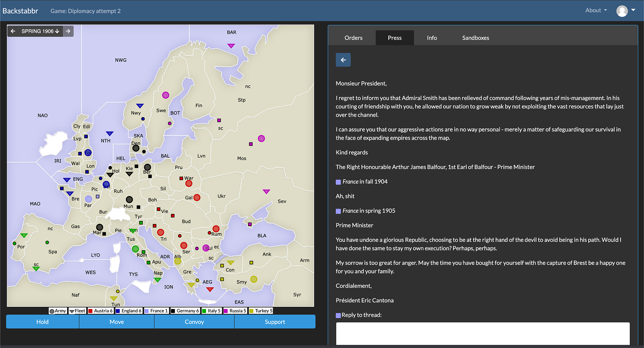Select the Turkey 5 legend entry
Viewport: 644px width, 348px height.
pos(261,311)
